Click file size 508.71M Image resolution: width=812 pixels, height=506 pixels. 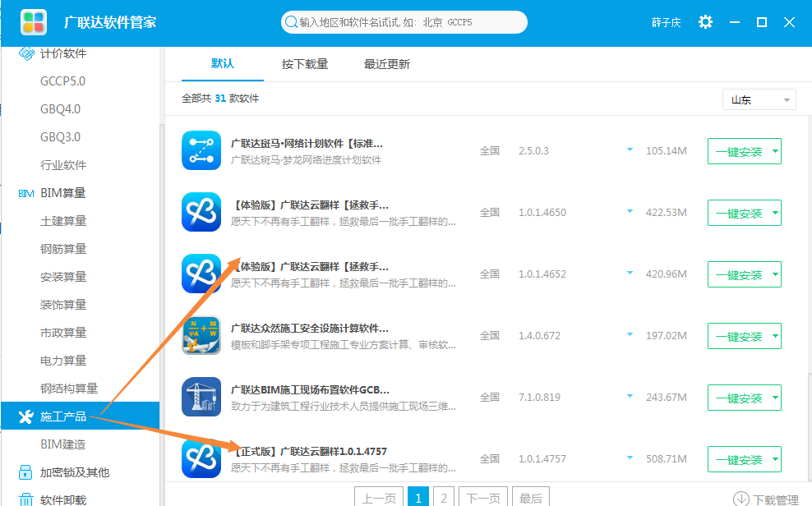pyautogui.click(x=666, y=459)
